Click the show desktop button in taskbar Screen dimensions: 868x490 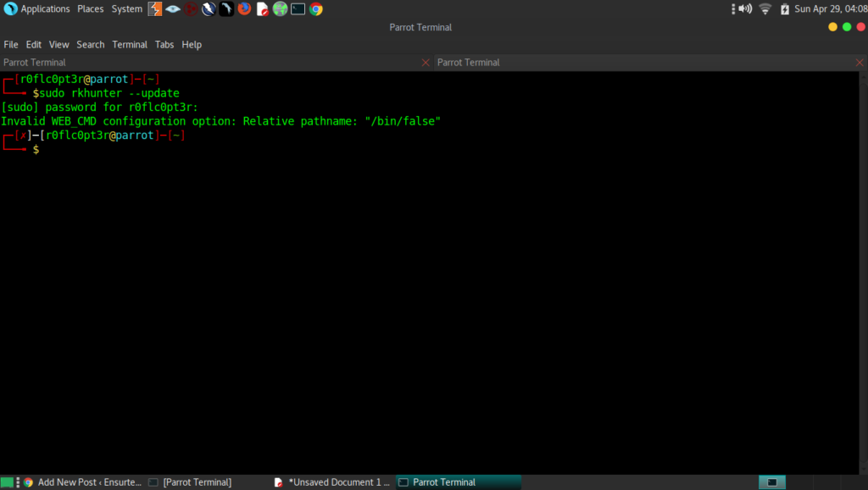click(8, 482)
